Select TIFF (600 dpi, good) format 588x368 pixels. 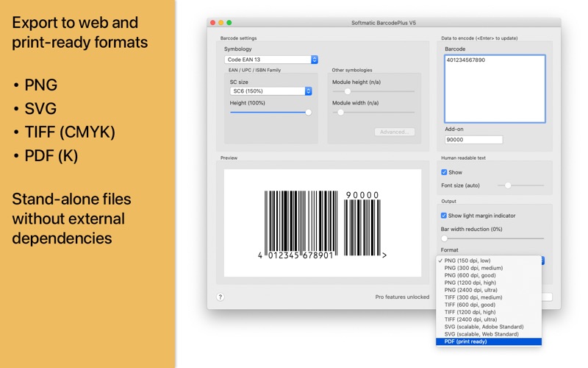click(489, 305)
